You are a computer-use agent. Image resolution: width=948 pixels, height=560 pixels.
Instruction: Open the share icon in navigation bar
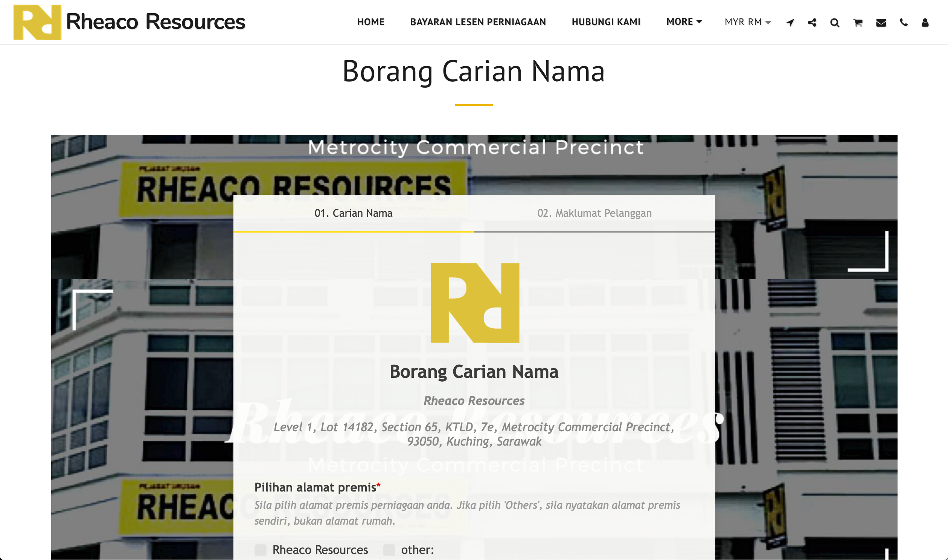pos(812,23)
